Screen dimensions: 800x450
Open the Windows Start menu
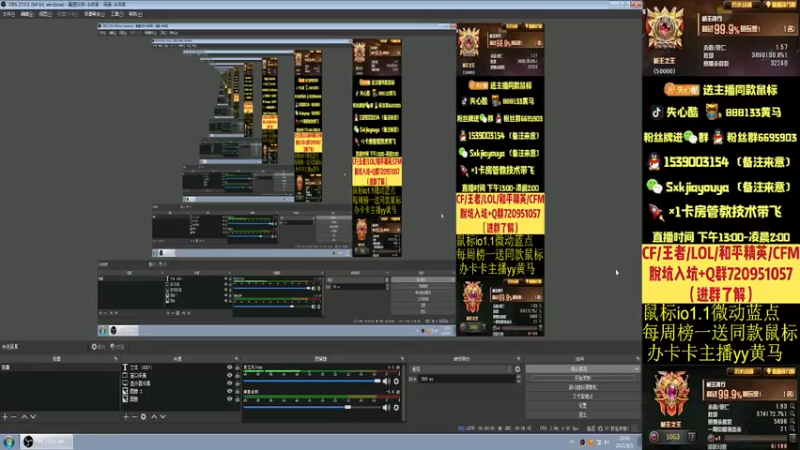pos(9,442)
